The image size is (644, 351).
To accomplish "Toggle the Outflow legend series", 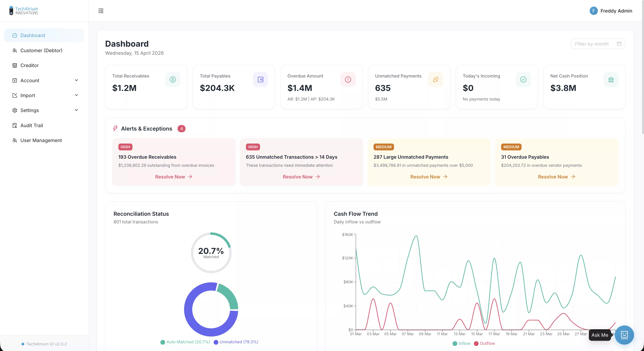I will 484,344.
